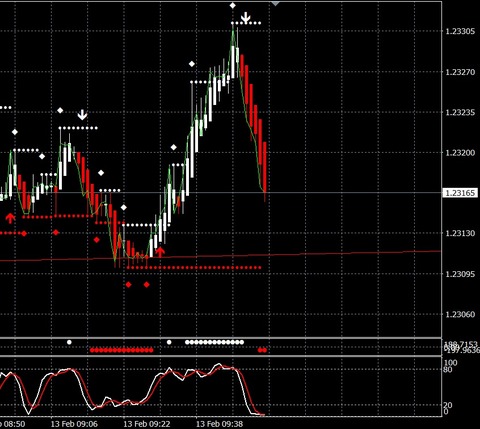
Task: Click the 1.23270 price scale label
Action: click(x=460, y=72)
